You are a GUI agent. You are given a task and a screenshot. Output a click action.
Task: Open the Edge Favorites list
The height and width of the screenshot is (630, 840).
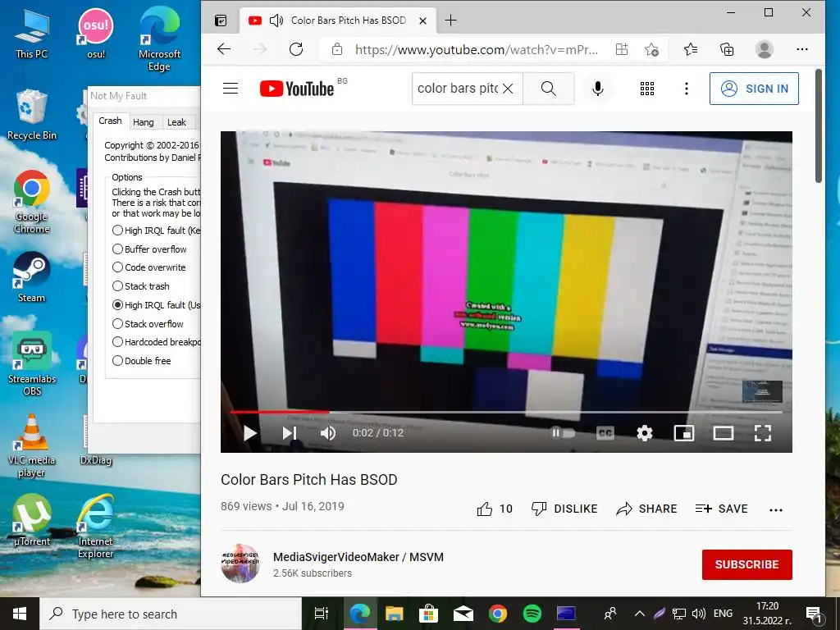point(691,49)
